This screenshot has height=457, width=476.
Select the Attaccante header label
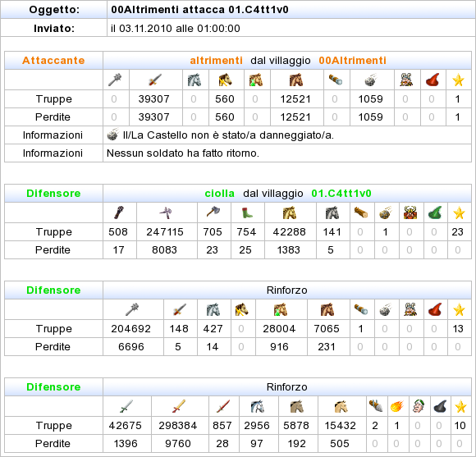[53, 61]
